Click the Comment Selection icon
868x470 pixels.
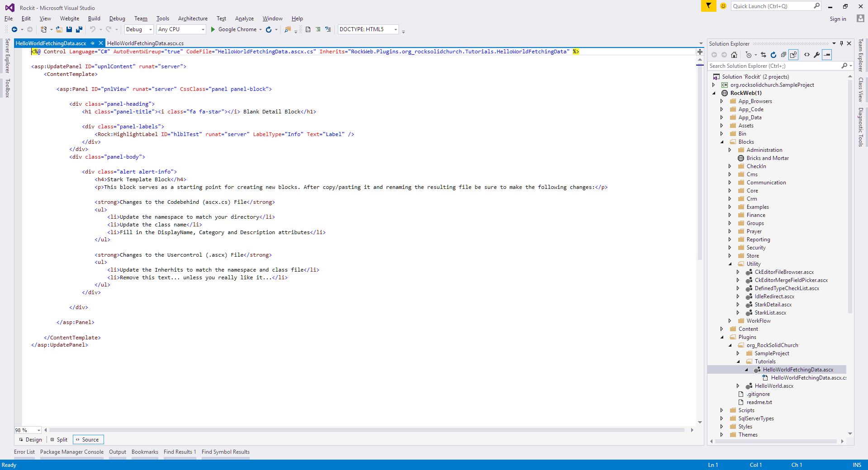pos(328,29)
